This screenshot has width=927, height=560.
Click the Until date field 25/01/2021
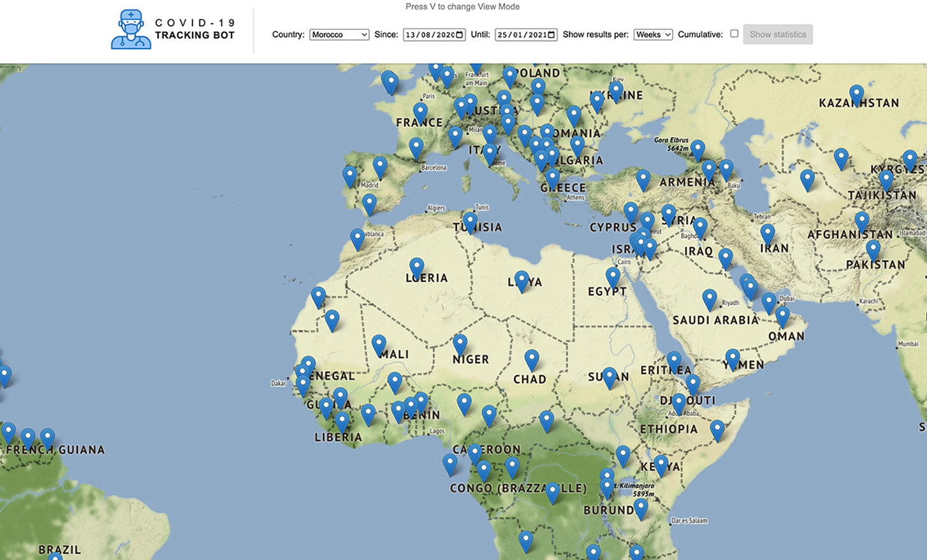click(x=526, y=34)
